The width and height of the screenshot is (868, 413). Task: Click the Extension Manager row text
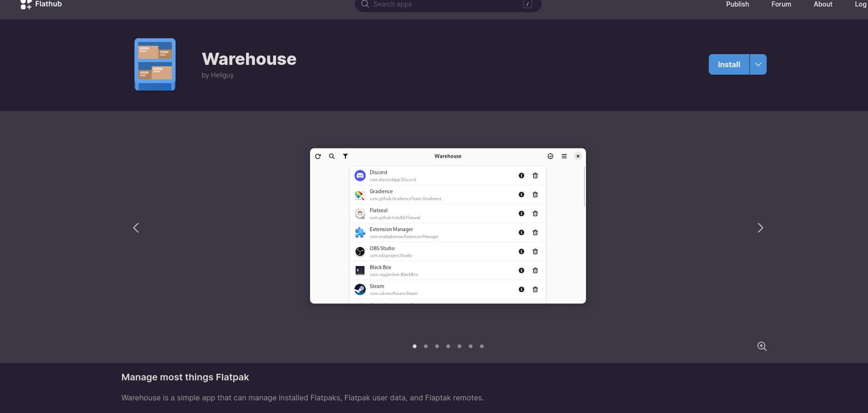[x=404, y=232]
